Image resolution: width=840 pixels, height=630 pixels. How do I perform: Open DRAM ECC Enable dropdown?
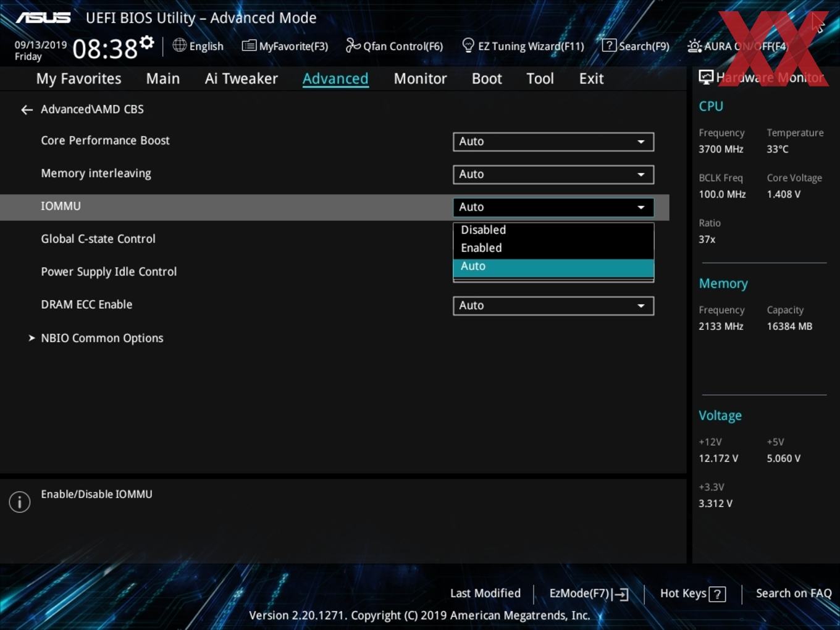coord(553,306)
